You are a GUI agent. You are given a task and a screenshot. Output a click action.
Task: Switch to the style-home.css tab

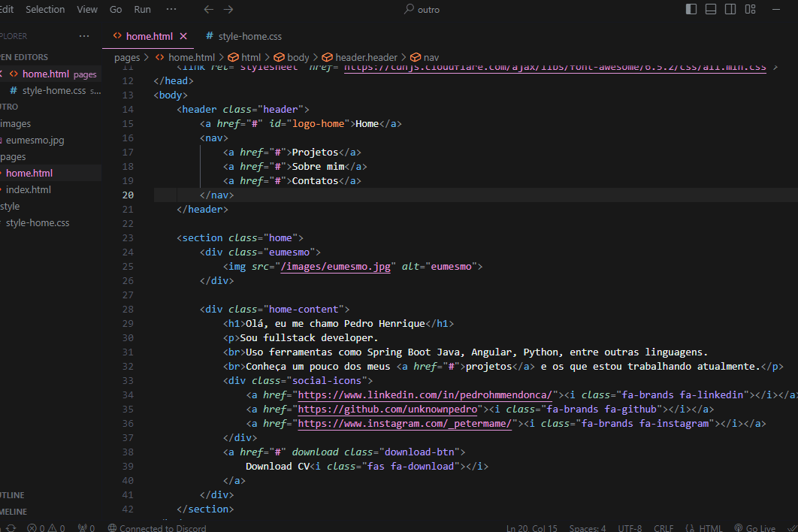tap(243, 36)
